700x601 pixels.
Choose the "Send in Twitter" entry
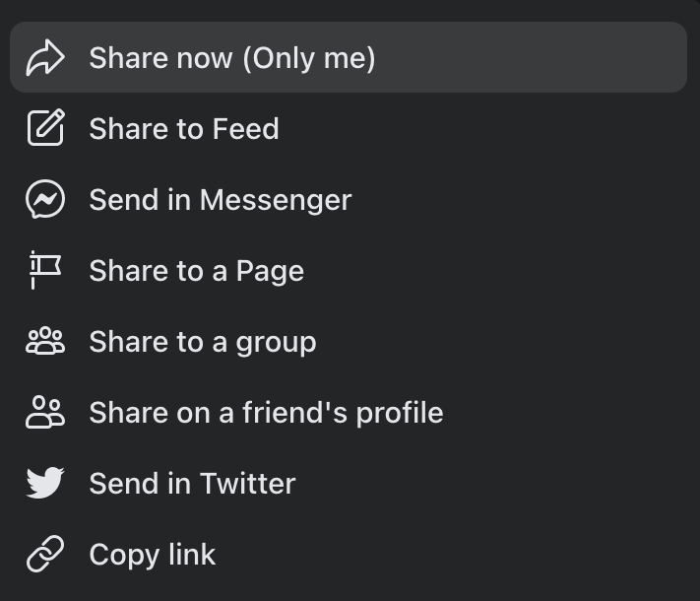pyautogui.click(x=192, y=484)
